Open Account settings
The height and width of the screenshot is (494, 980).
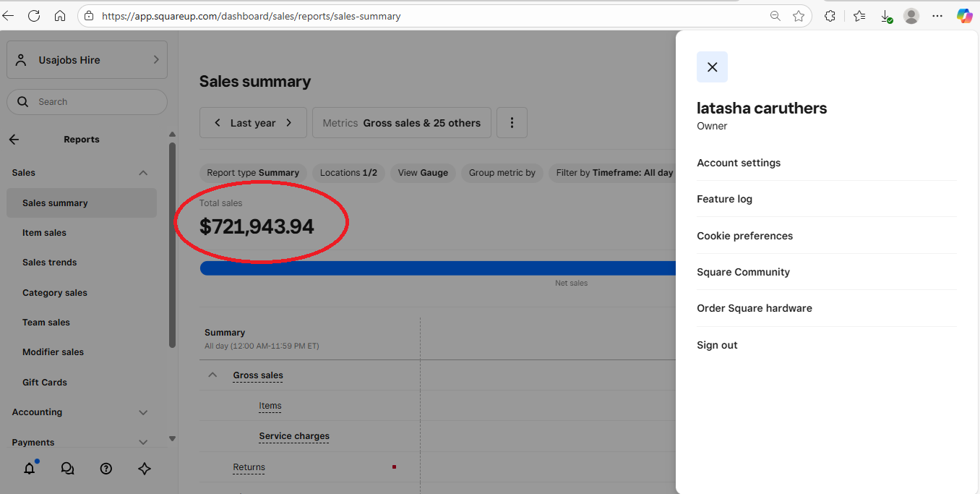click(739, 163)
